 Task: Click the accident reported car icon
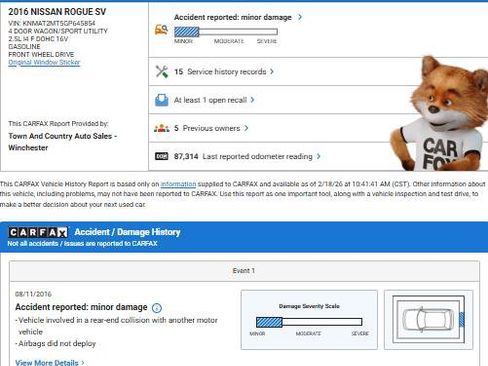[x=161, y=30]
